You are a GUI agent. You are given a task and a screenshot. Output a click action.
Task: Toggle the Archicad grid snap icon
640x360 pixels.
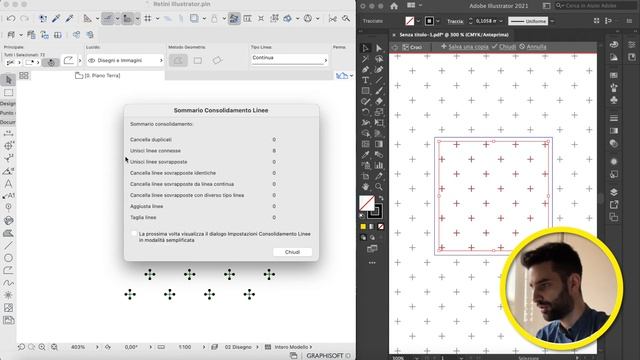[148, 18]
